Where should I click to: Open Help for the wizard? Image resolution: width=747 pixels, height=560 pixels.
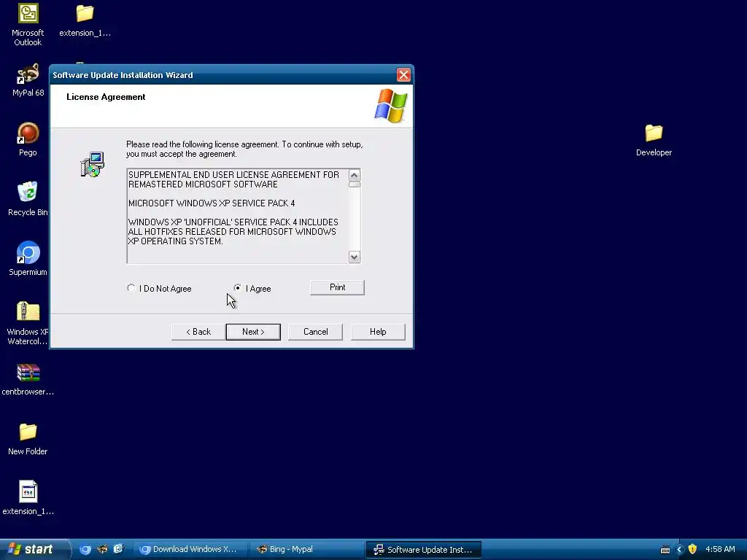(x=378, y=332)
